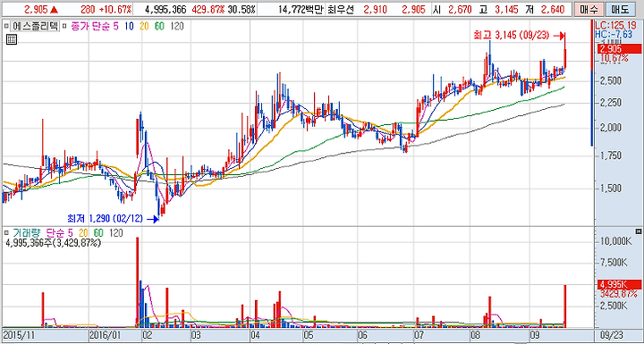Image resolution: width=644 pixels, height=344 pixels.
Task: Select the green 60 price moving-average legend
Action: point(159,27)
